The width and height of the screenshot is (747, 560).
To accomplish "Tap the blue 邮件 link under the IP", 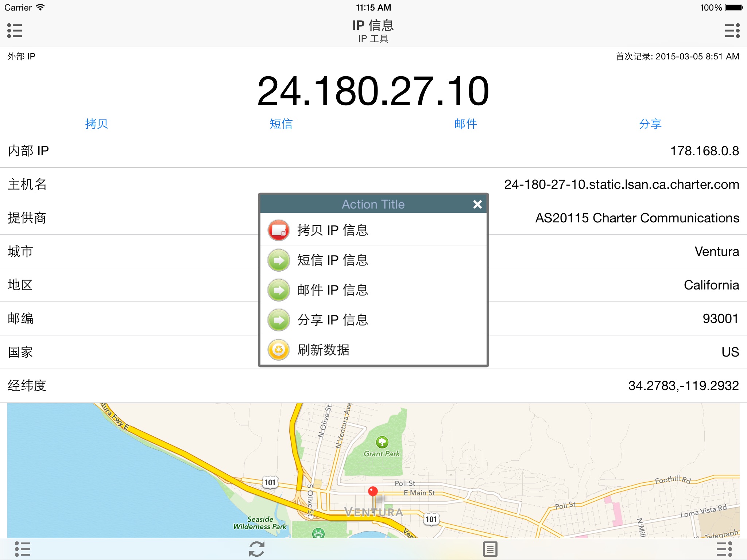I will pyautogui.click(x=465, y=124).
